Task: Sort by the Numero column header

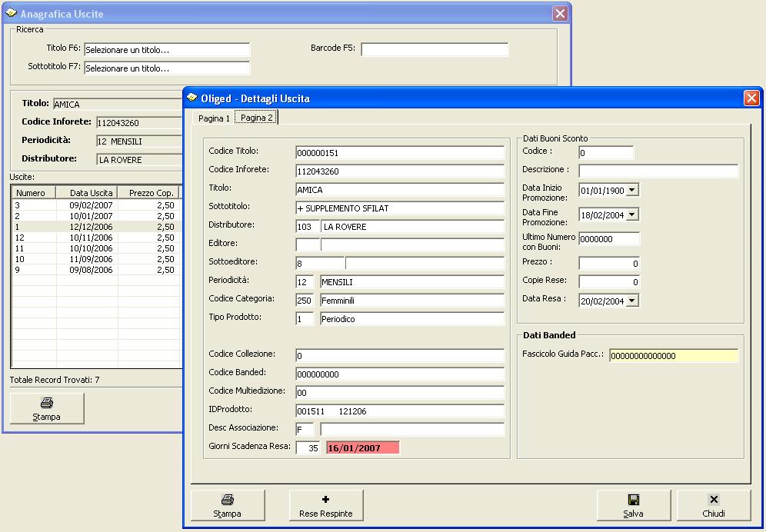Action: [34, 192]
